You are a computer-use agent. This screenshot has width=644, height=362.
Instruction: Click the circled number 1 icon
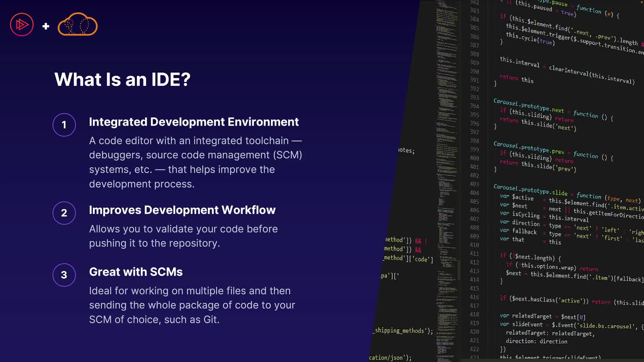[x=64, y=125]
